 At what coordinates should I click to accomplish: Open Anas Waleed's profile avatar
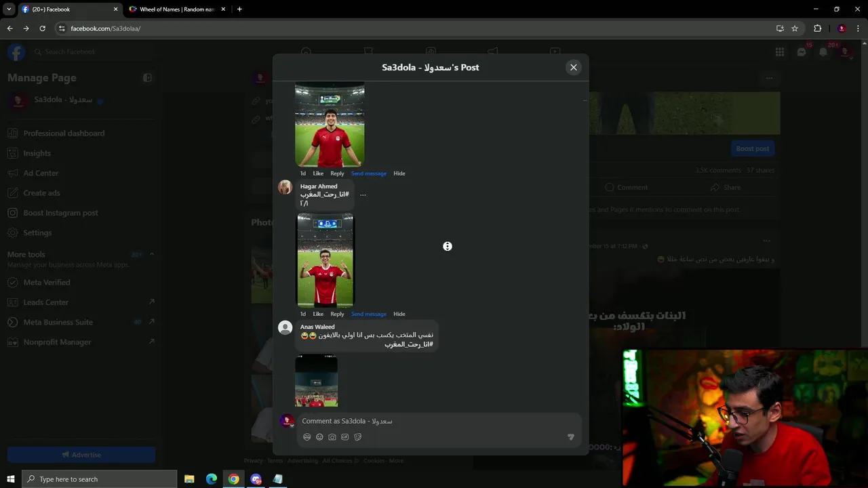pyautogui.click(x=285, y=327)
